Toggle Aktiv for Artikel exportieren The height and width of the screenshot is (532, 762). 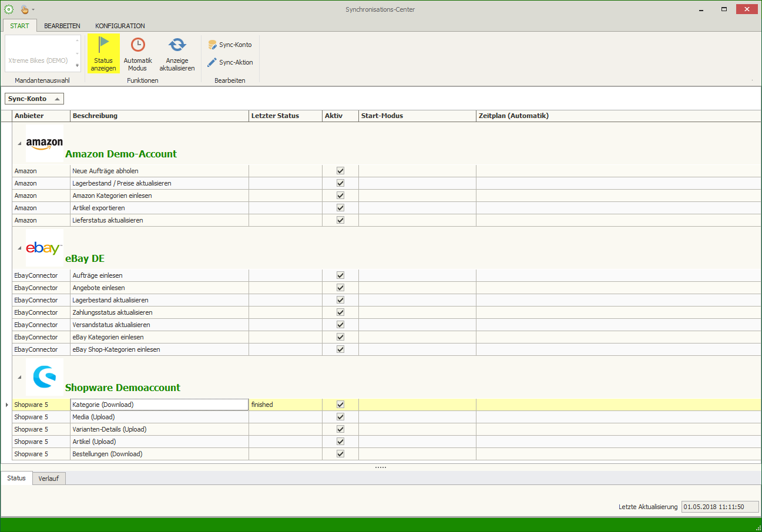coord(340,208)
